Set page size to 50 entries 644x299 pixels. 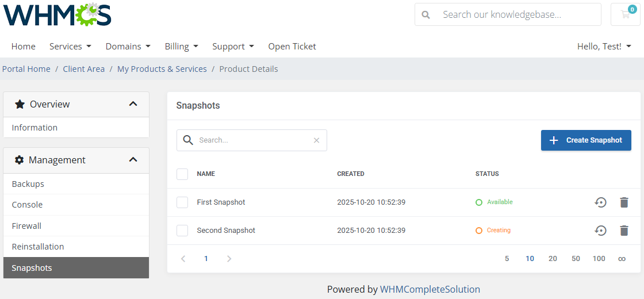pos(576,259)
